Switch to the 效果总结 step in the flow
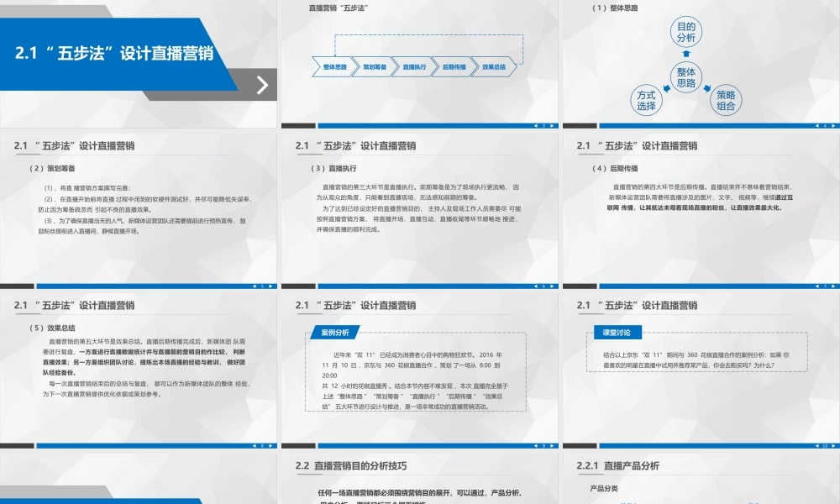The image size is (840, 504). 494,66
